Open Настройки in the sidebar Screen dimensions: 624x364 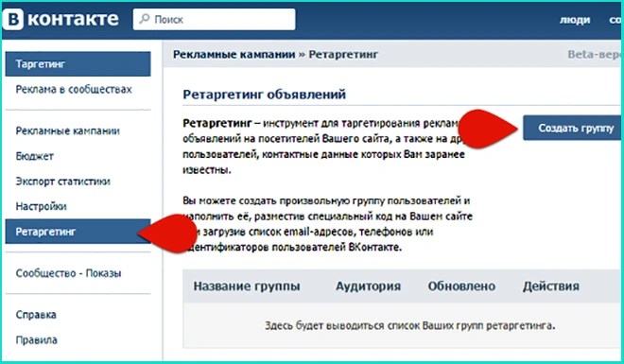[x=41, y=206]
